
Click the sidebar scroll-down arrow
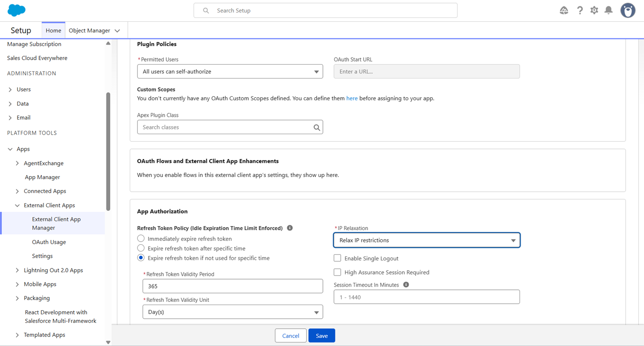[108, 342]
